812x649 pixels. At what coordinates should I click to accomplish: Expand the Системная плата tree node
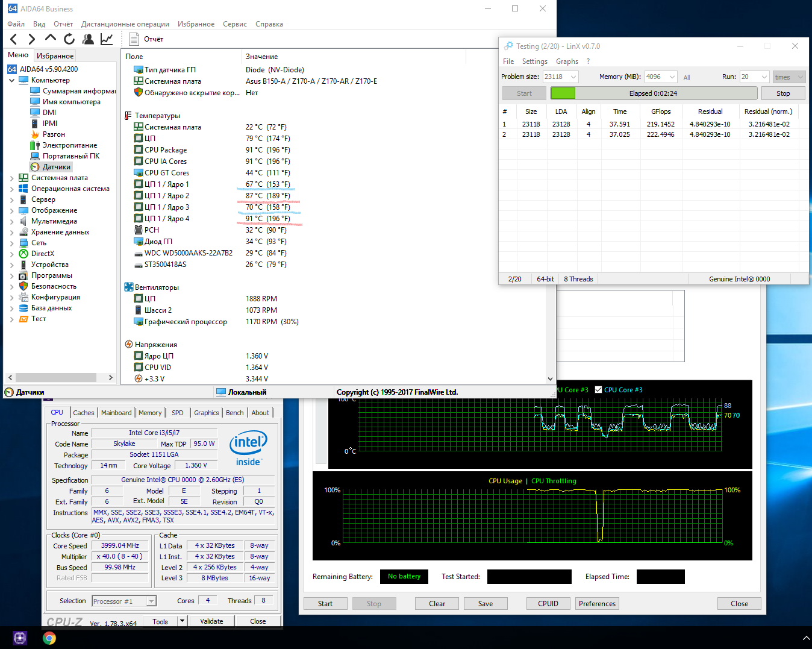[12, 178]
